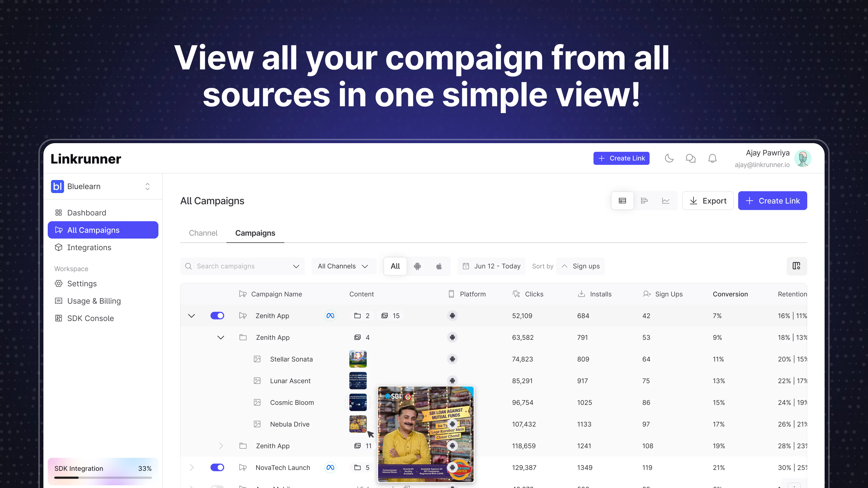Viewport: 868px width, 488px height.
Task: Open Dashboard in the sidebar
Action: (x=103, y=213)
